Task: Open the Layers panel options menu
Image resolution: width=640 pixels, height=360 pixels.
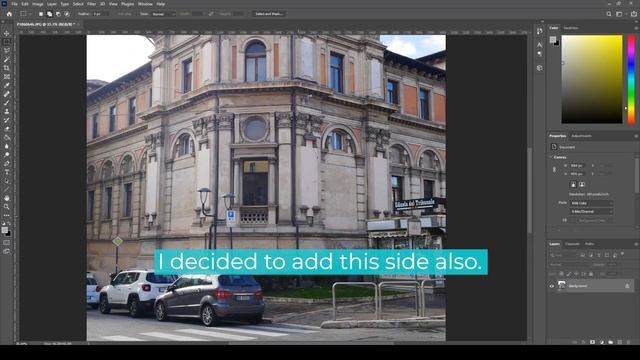Action: coord(636,244)
